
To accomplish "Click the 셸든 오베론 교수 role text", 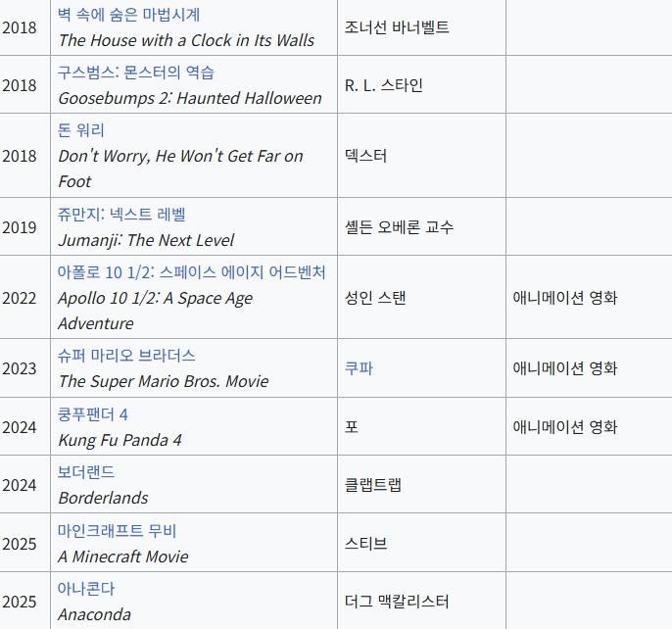I will pos(399,227).
